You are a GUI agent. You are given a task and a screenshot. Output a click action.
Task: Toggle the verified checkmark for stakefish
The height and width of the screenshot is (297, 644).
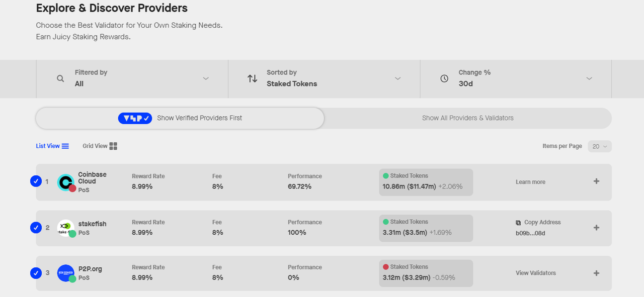tap(36, 228)
